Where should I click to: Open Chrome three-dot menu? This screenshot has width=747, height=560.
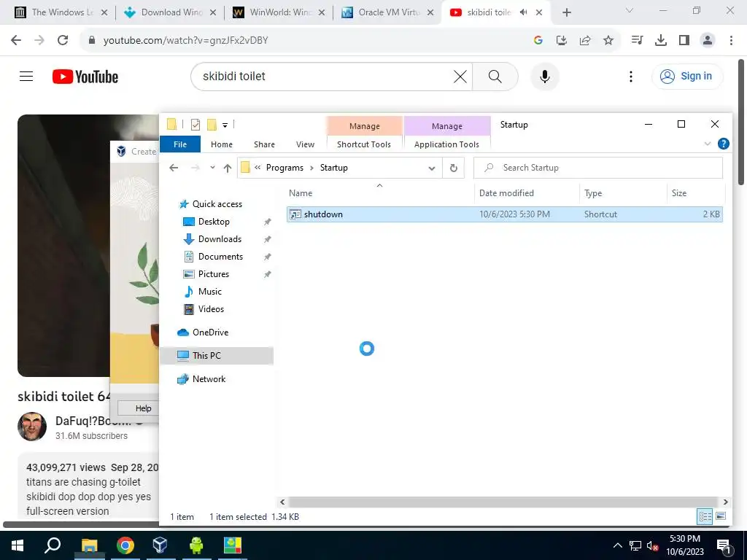731,41
